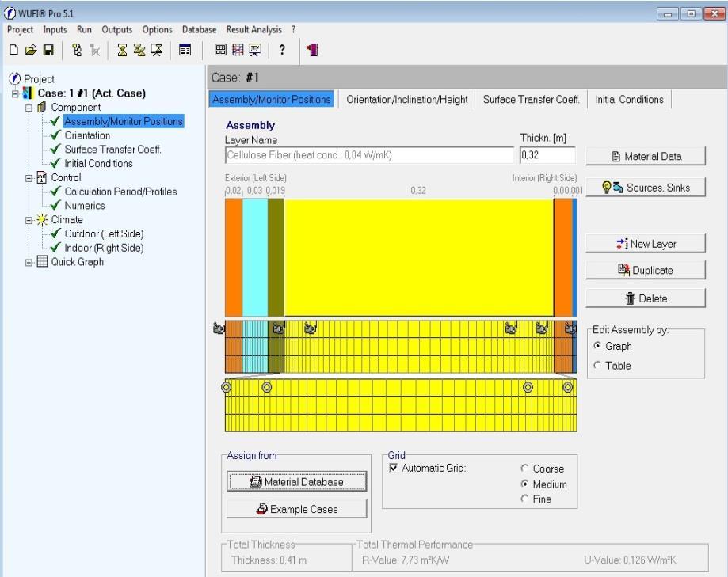Click the monitor camera at interior surface

(x=570, y=328)
